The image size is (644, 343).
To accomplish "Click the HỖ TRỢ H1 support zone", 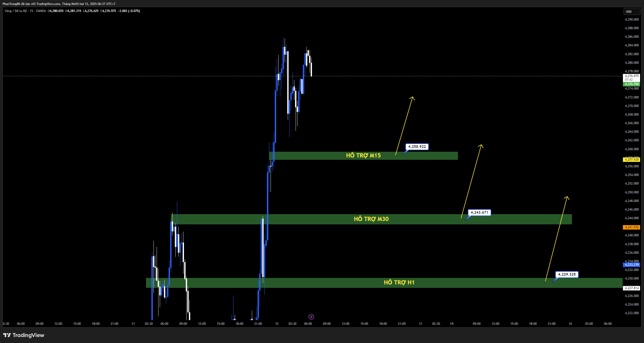I will click(399, 283).
